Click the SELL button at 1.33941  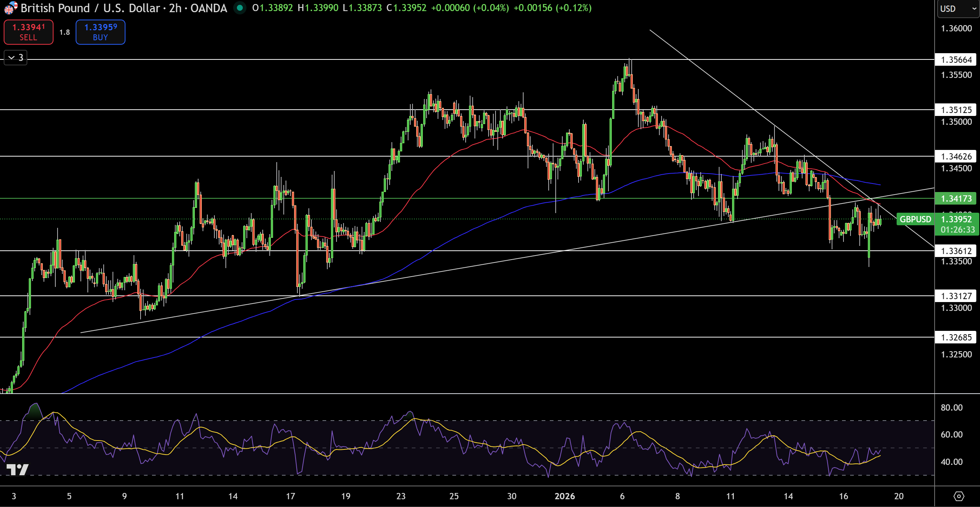[x=28, y=32]
